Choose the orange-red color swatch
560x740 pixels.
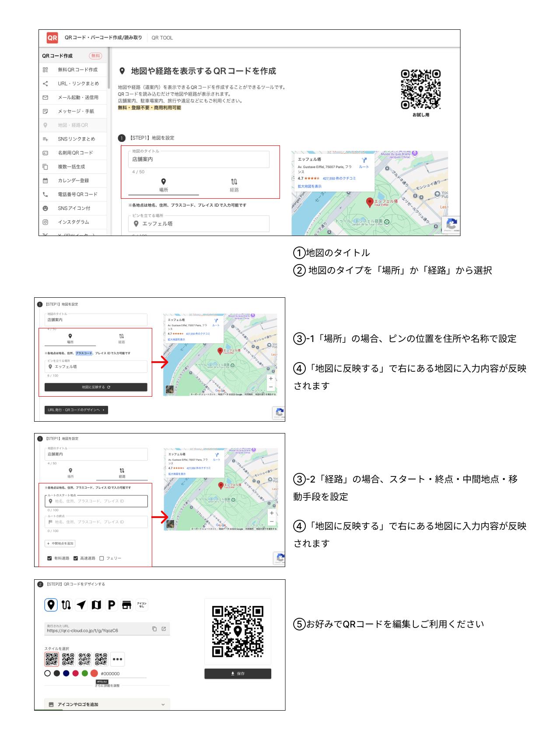coord(94,673)
